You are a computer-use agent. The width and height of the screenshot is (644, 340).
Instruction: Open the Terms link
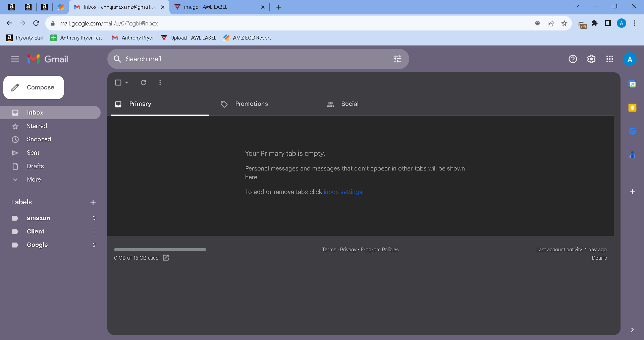point(329,250)
